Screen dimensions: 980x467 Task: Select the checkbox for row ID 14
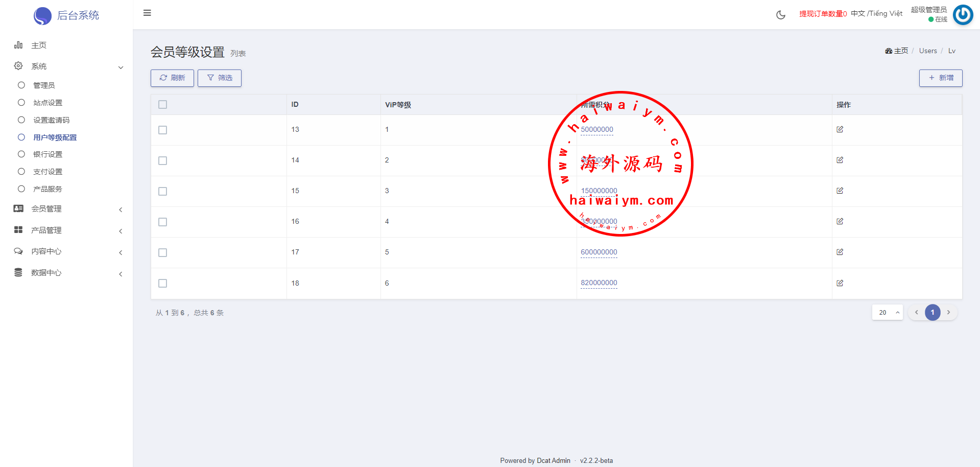click(162, 160)
